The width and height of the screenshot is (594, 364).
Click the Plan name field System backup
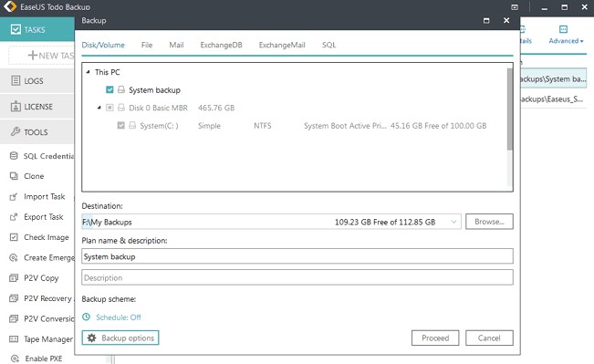pos(297,256)
